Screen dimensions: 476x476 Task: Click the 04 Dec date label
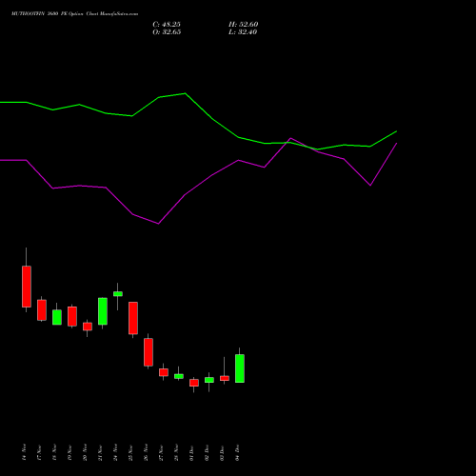point(238,452)
